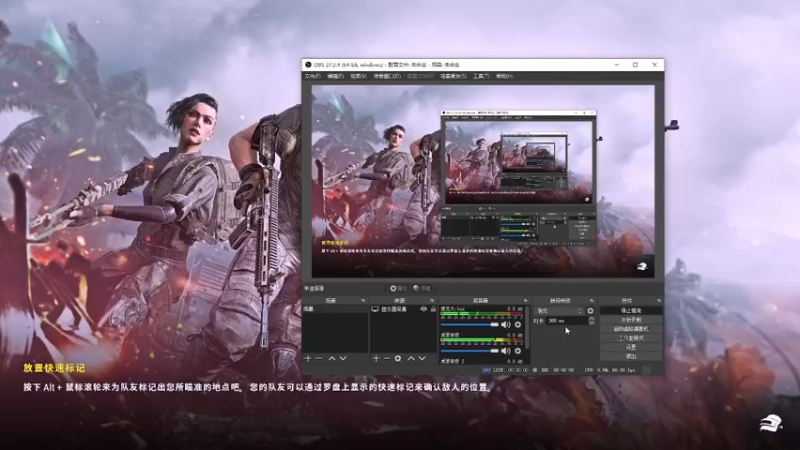Click the 桌面音频 volume slider
The width and height of the screenshot is (800, 450).
(x=469, y=351)
